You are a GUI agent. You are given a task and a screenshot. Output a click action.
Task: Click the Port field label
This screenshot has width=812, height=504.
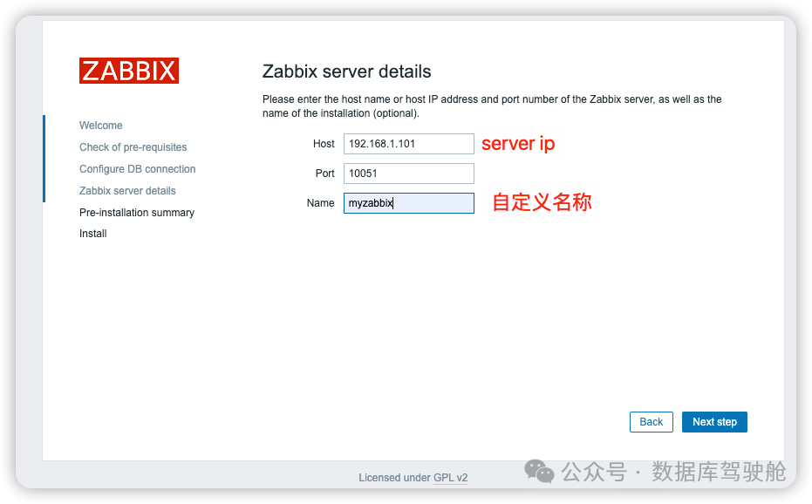click(324, 173)
